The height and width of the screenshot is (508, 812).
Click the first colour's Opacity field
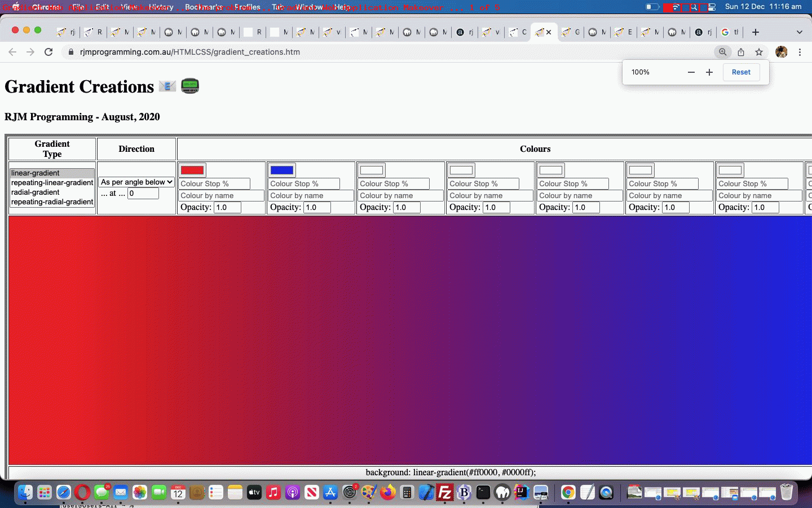tap(227, 207)
